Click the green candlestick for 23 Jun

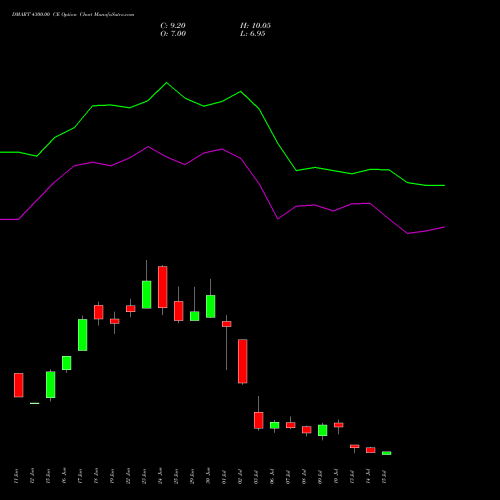147,295
